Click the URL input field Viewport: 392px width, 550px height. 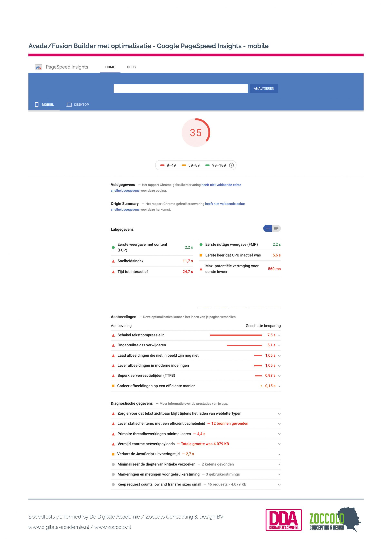coord(180,88)
